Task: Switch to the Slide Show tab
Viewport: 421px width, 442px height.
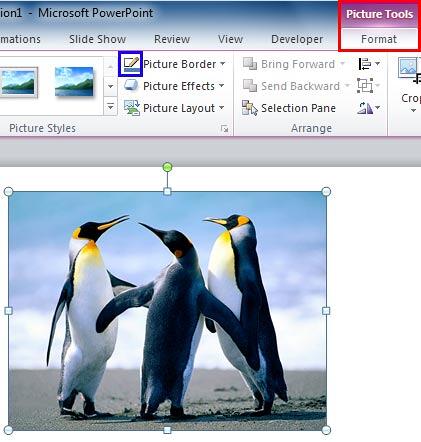Action: point(97,39)
